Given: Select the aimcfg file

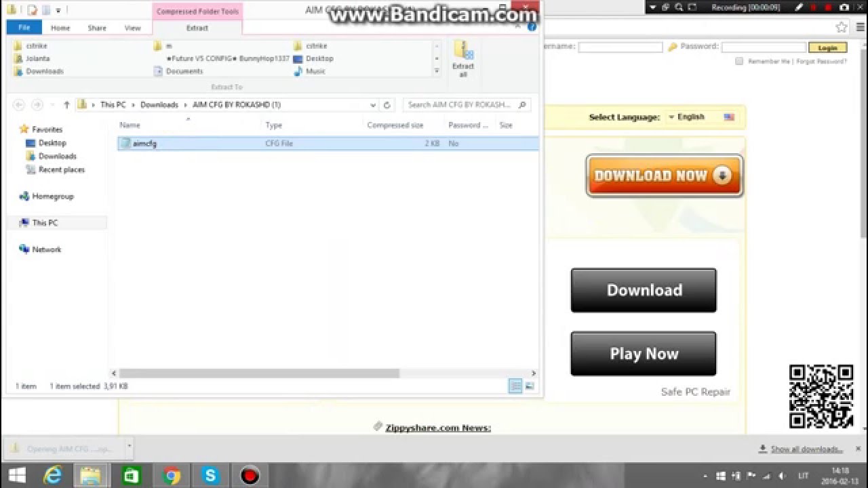Looking at the screenshot, I should click(328, 144).
